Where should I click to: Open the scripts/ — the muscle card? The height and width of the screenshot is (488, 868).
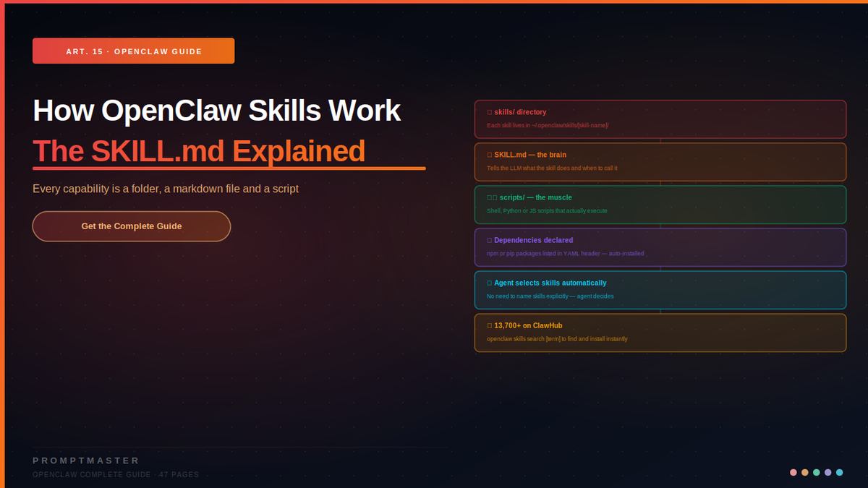[x=660, y=205]
